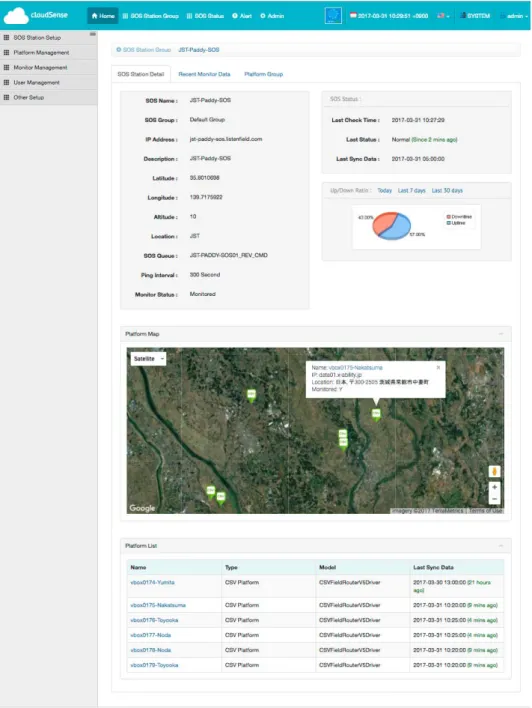The image size is (532, 708).
Task: Click the blue Uptime pie slice
Action: [397, 228]
